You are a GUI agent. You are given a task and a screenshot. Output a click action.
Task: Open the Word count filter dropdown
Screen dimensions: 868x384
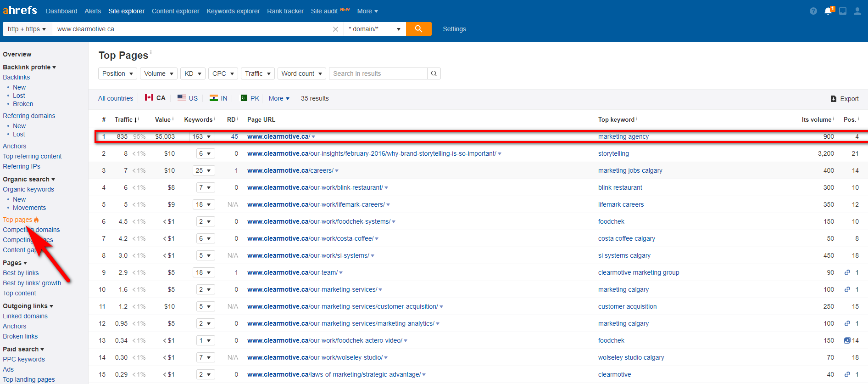tap(302, 73)
